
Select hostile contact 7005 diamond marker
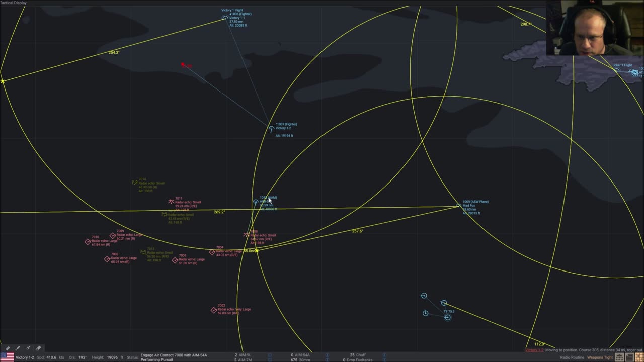click(175, 260)
